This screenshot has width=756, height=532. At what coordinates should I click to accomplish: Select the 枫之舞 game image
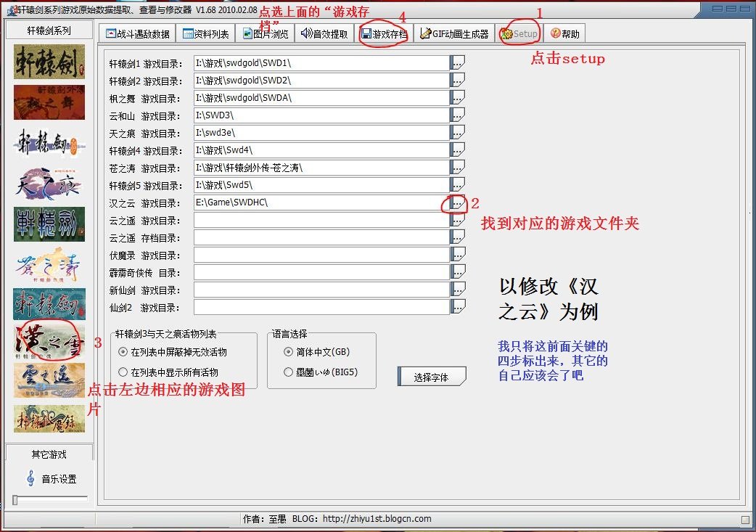(49, 102)
